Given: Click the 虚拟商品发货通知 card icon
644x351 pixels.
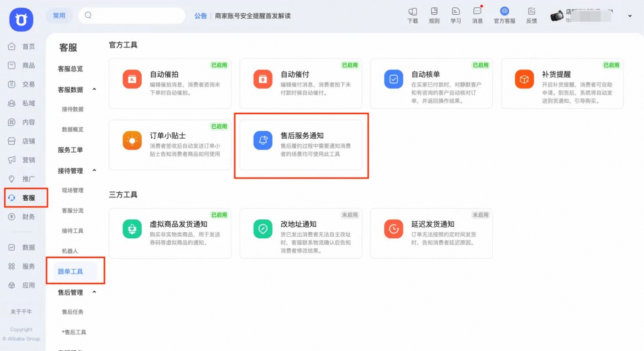Looking at the screenshot, I should tap(132, 229).
